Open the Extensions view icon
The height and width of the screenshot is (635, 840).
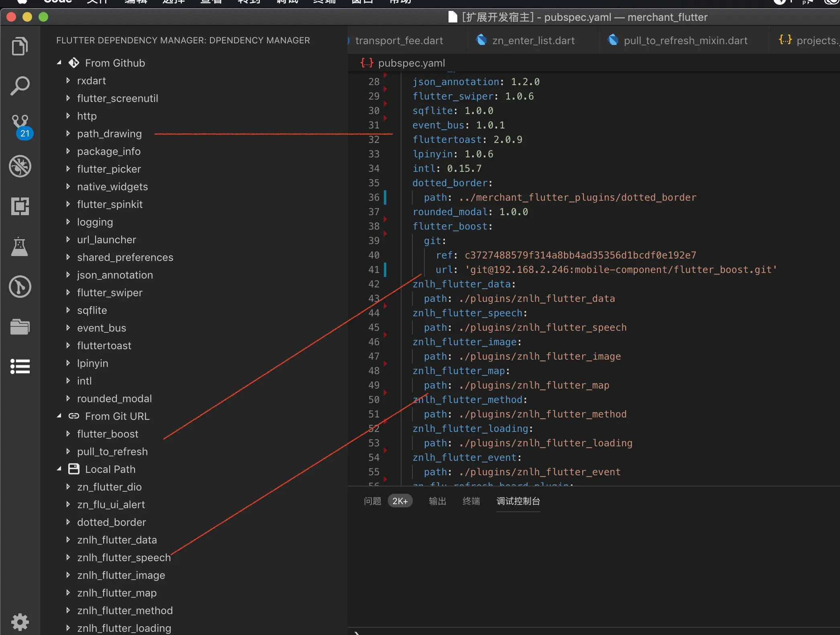point(20,206)
